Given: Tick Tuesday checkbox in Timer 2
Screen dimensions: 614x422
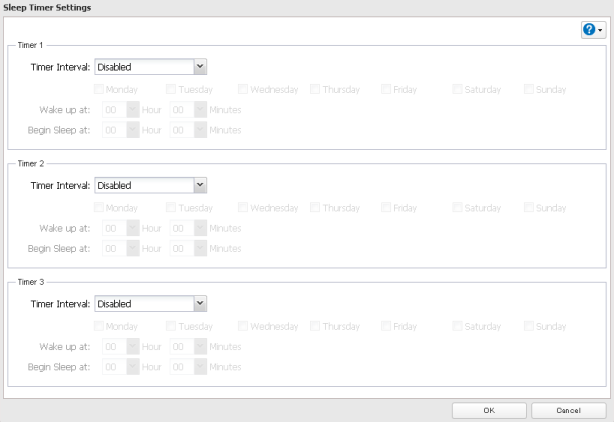Looking at the screenshot, I should point(171,207).
